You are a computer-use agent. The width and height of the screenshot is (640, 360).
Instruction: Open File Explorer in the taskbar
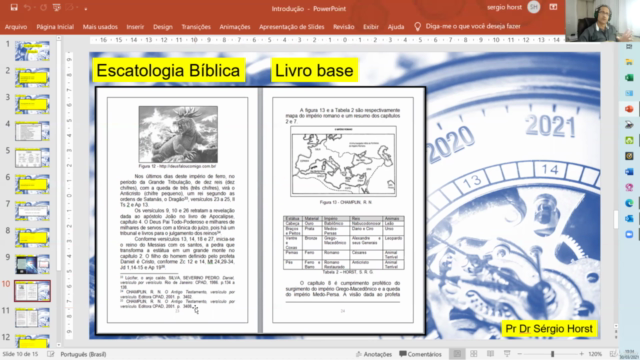point(629,62)
